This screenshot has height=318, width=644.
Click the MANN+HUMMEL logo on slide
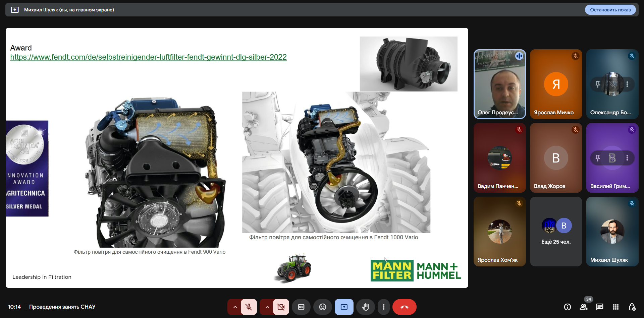439,271
